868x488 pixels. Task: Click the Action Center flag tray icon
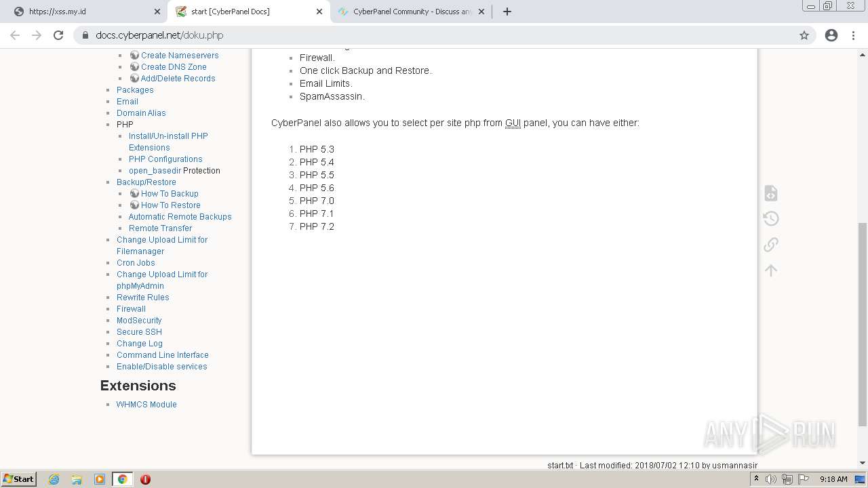coord(803,479)
